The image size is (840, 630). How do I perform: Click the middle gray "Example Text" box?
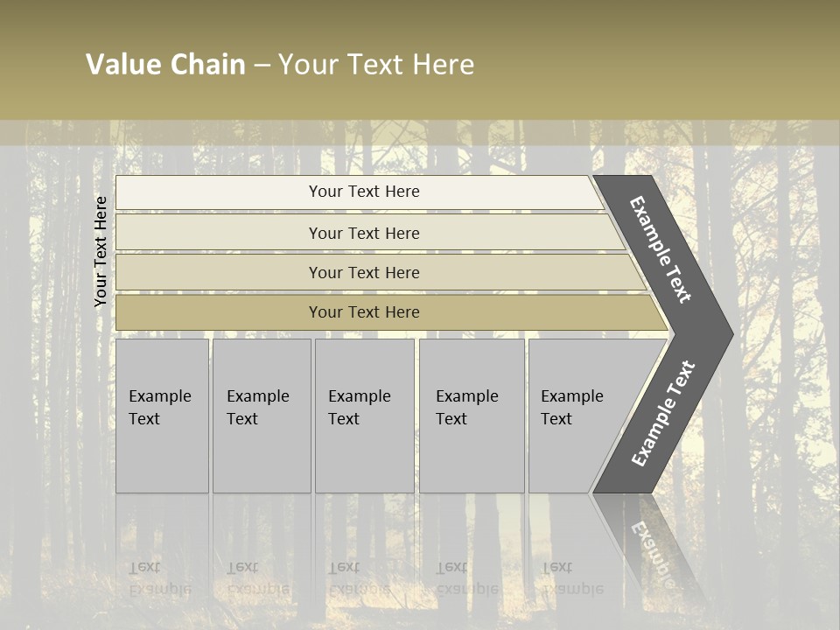(364, 416)
